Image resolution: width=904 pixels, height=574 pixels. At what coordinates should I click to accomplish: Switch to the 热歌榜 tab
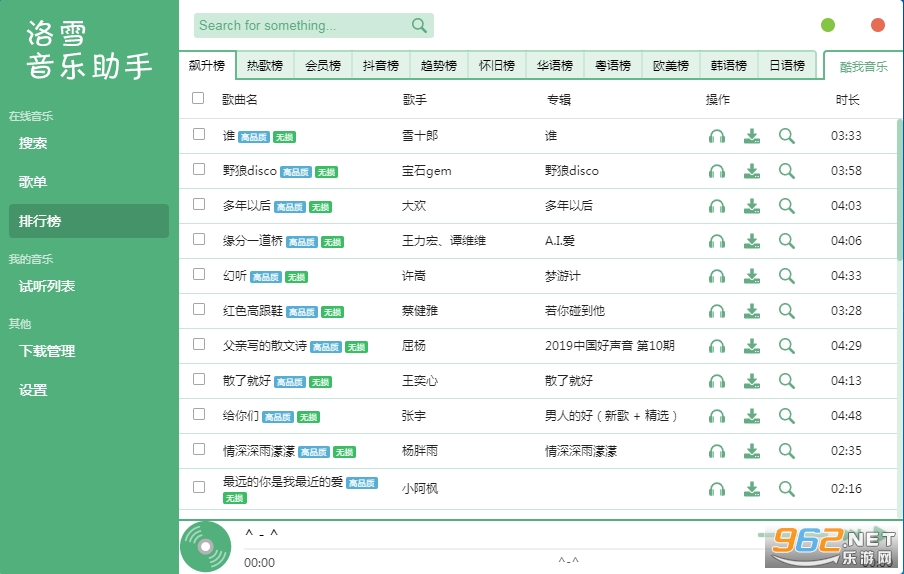click(x=265, y=65)
